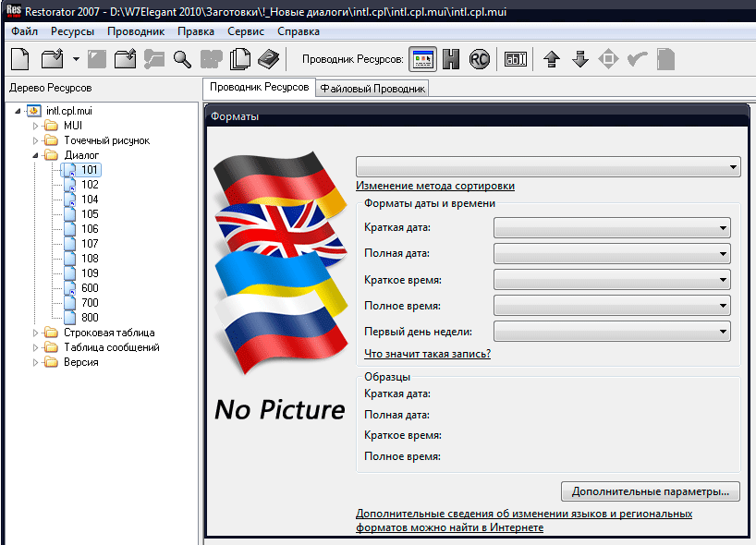Expand the Строковая таблица folder
The height and width of the screenshot is (545, 756).
click(35, 333)
